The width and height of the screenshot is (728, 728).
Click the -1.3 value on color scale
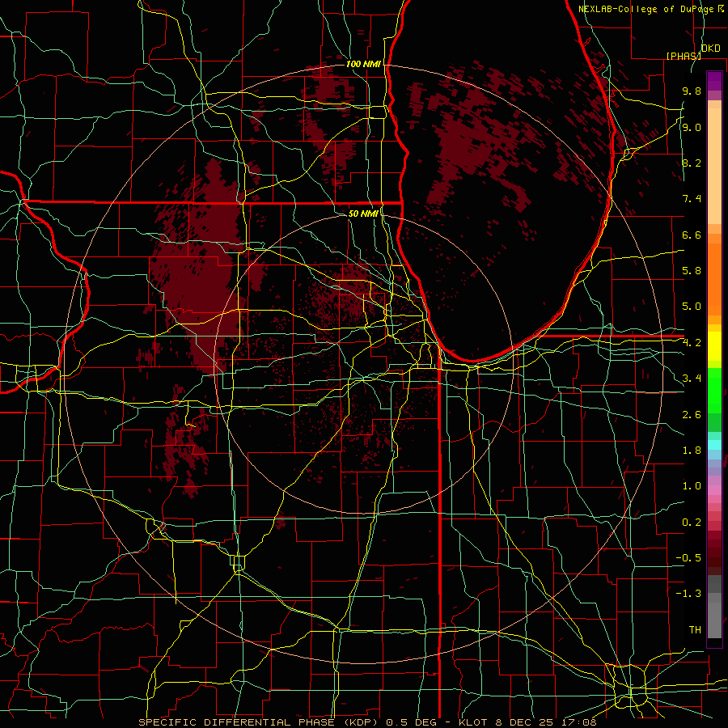click(x=688, y=594)
